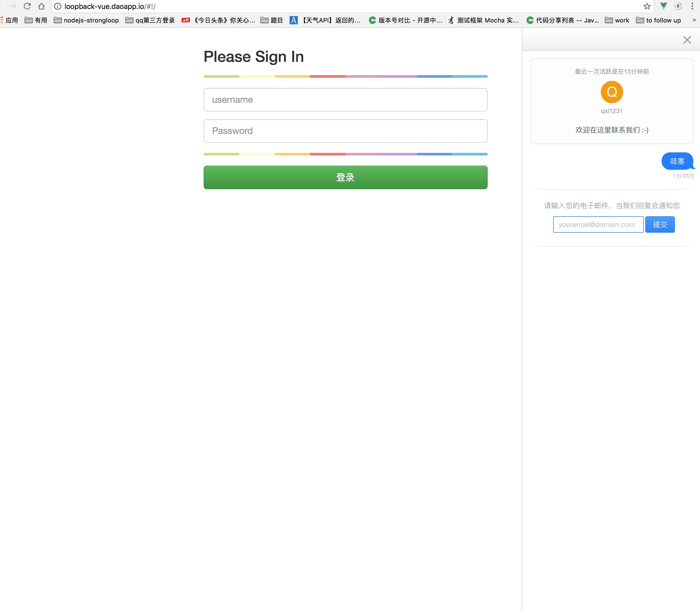Close the chat panel with the X
The image size is (700, 611).
point(687,40)
